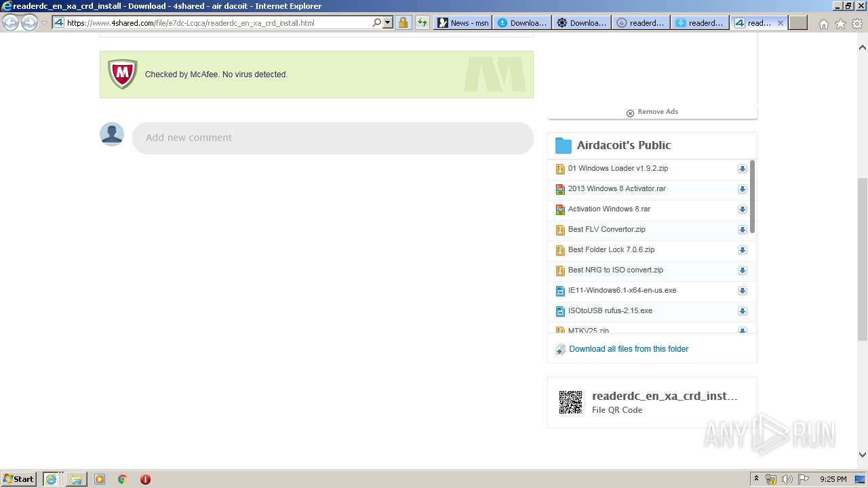Click the exe file icon of ISOtoUSB rufus
The height and width of the screenshot is (488, 868).
click(x=560, y=311)
